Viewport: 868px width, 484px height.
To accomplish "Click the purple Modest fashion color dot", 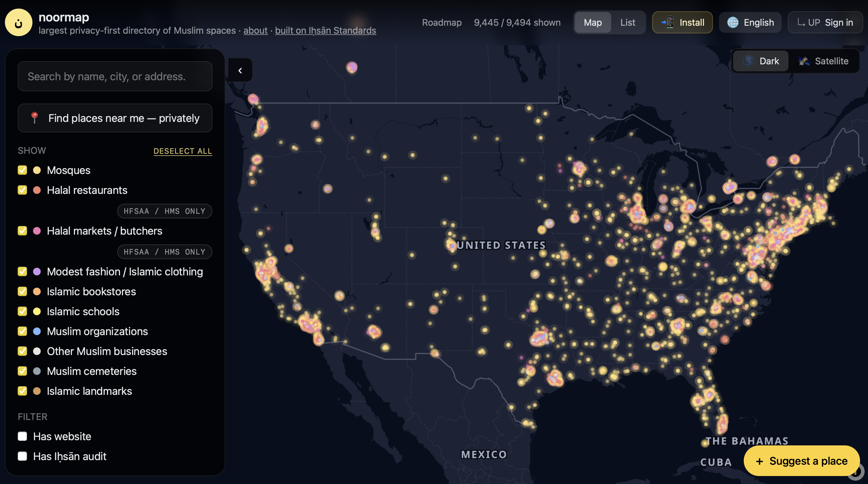I will pos(37,271).
